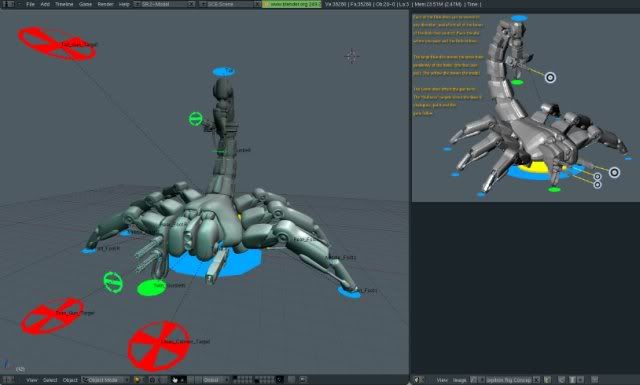This screenshot has width=640, height=385.
Task: Open the Object Mode dropdown
Action: click(x=106, y=380)
